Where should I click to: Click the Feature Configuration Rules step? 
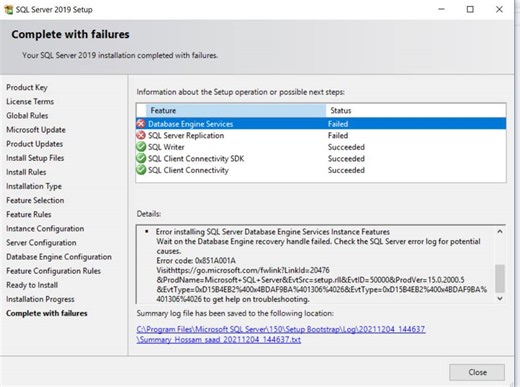click(53, 271)
